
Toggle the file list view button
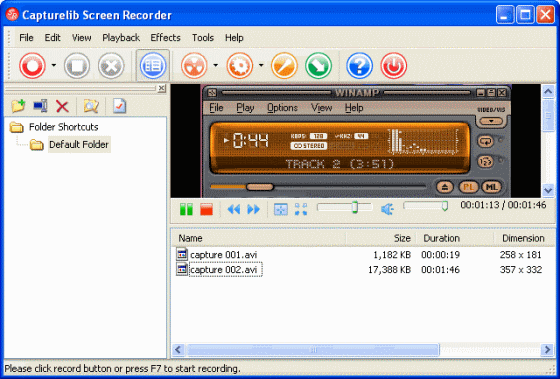click(153, 66)
